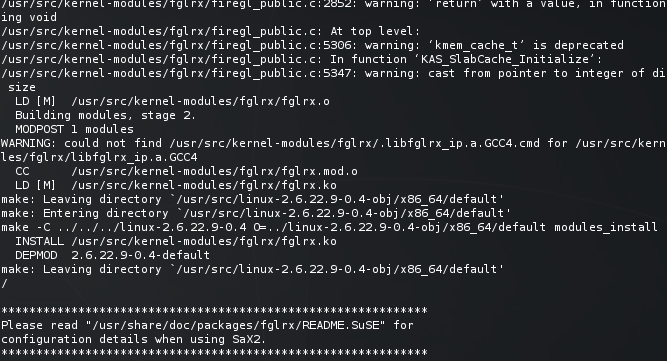Click 'modules_install' in the make command
Viewport: 667px width, 361px height.
click(606, 227)
